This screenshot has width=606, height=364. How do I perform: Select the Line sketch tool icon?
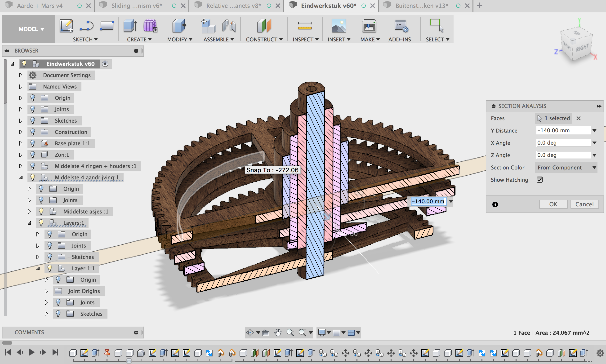pyautogui.click(x=86, y=26)
